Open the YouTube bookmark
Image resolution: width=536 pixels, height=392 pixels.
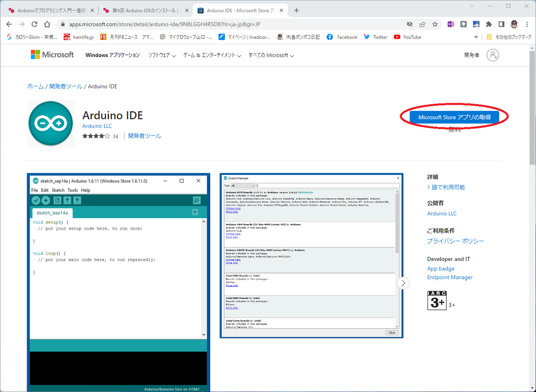[x=407, y=37]
